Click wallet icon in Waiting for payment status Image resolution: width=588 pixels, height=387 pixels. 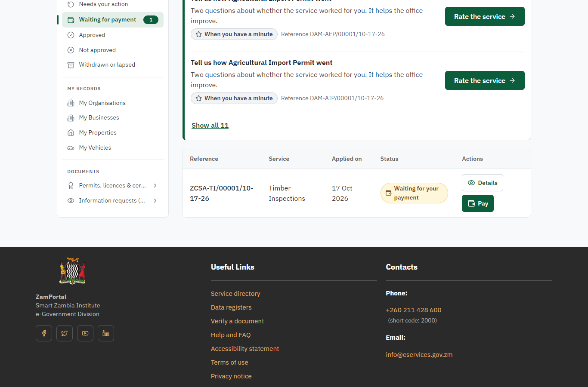point(388,193)
